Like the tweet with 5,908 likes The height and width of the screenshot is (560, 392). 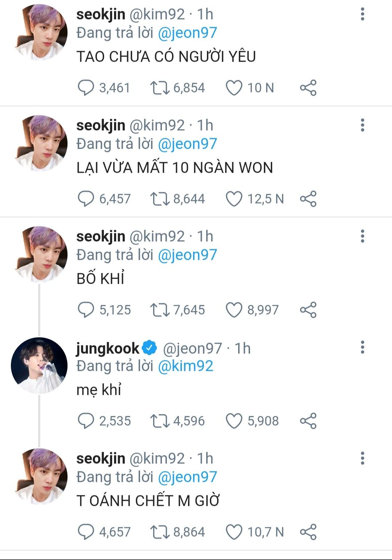tap(234, 421)
